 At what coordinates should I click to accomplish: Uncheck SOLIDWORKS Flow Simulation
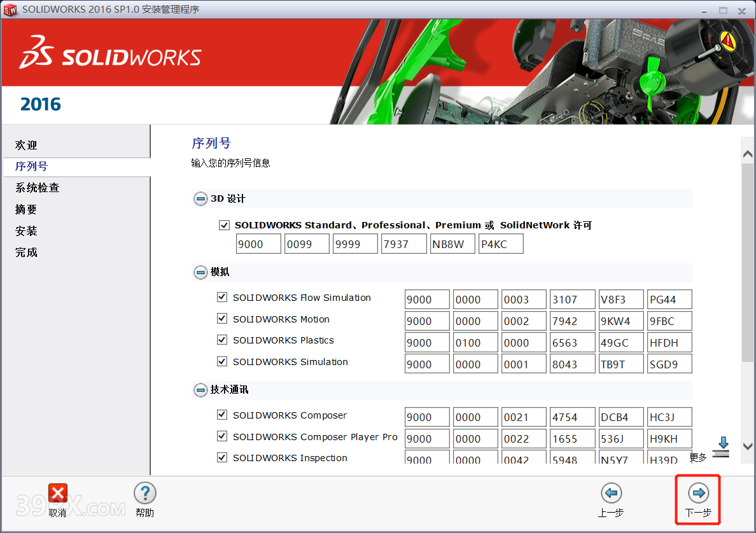tap(222, 297)
